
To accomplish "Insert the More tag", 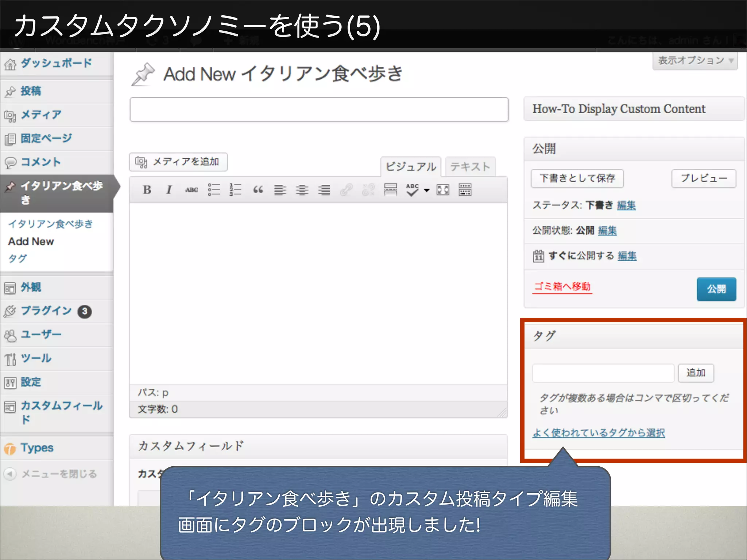I will (x=390, y=190).
